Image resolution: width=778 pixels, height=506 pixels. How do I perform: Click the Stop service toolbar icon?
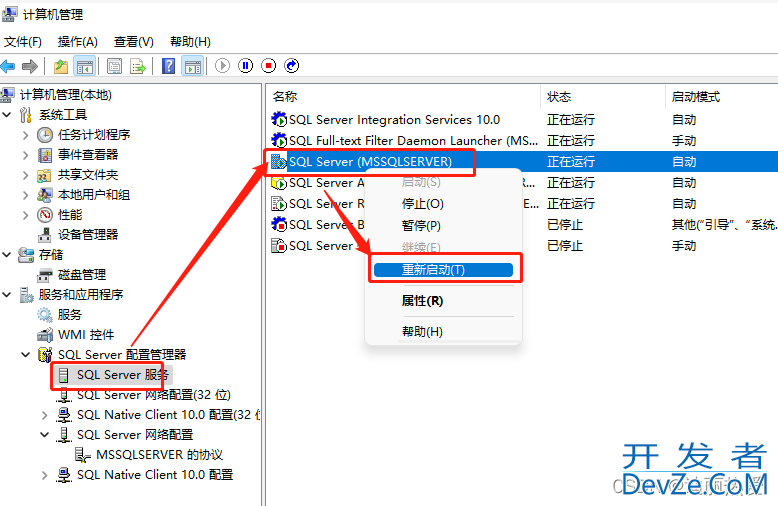coord(268,65)
